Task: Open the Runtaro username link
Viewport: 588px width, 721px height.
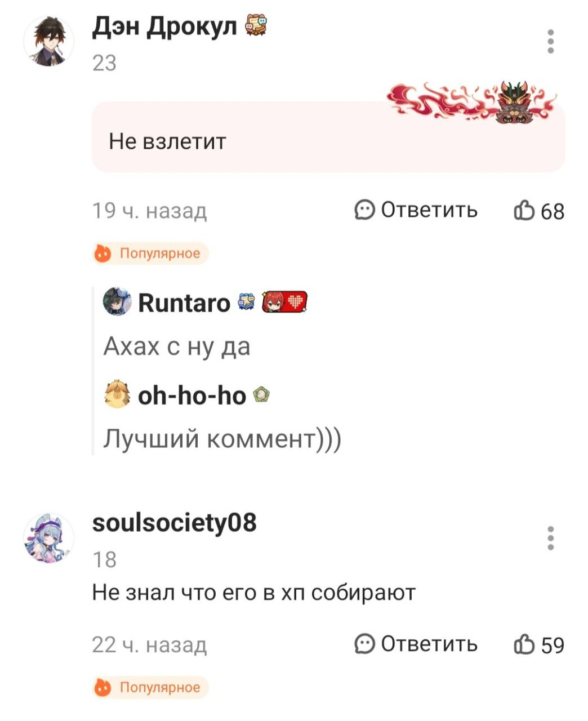Action: pyautogui.click(x=184, y=303)
